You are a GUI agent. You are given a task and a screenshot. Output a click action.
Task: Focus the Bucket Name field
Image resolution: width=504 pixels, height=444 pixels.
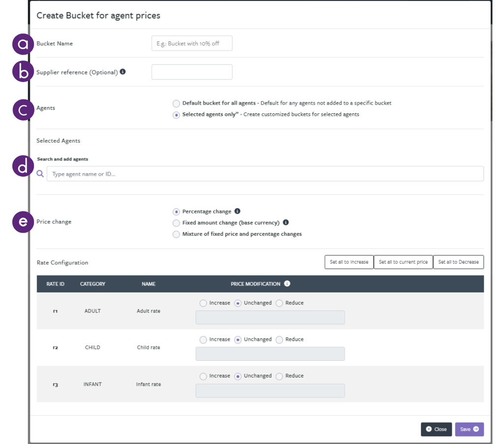click(192, 43)
